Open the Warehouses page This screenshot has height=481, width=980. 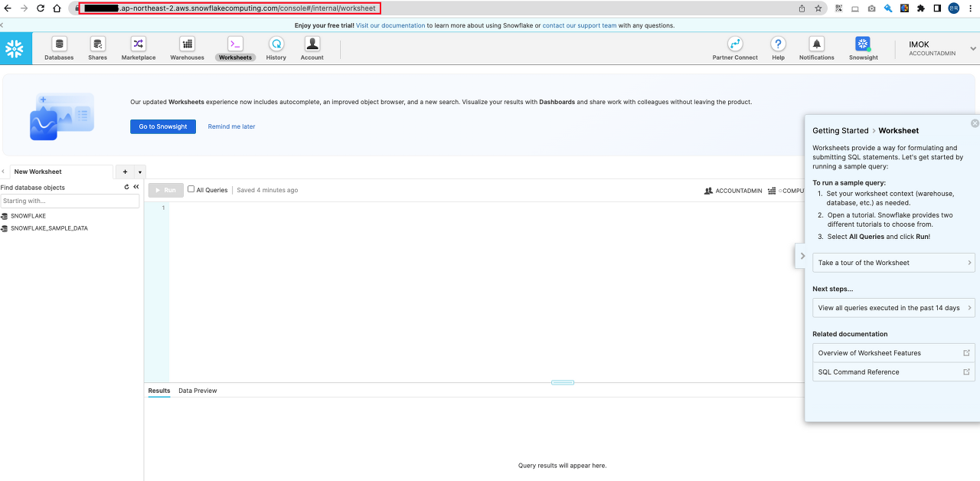(187, 48)
